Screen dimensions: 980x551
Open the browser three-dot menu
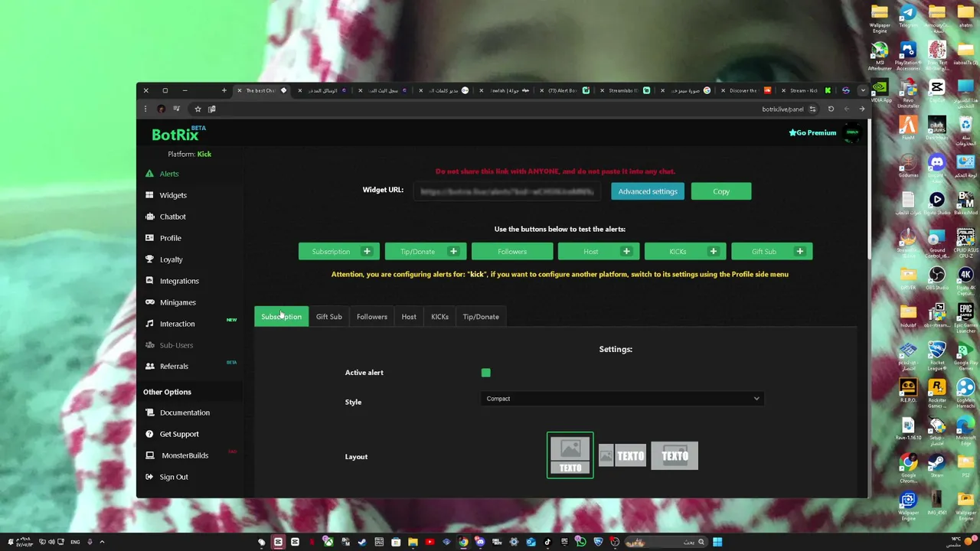145,109
